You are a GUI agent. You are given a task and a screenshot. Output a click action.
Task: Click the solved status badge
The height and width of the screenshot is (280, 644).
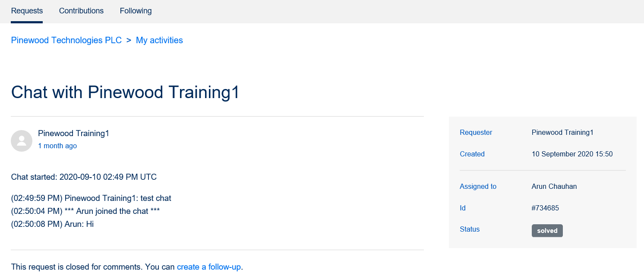tap(547, 231)
